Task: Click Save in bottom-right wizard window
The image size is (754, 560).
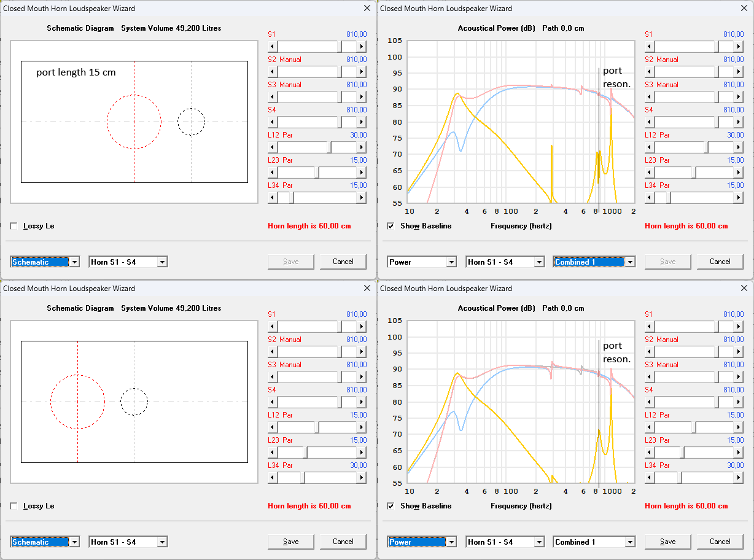Action: [x=668, y=542]
